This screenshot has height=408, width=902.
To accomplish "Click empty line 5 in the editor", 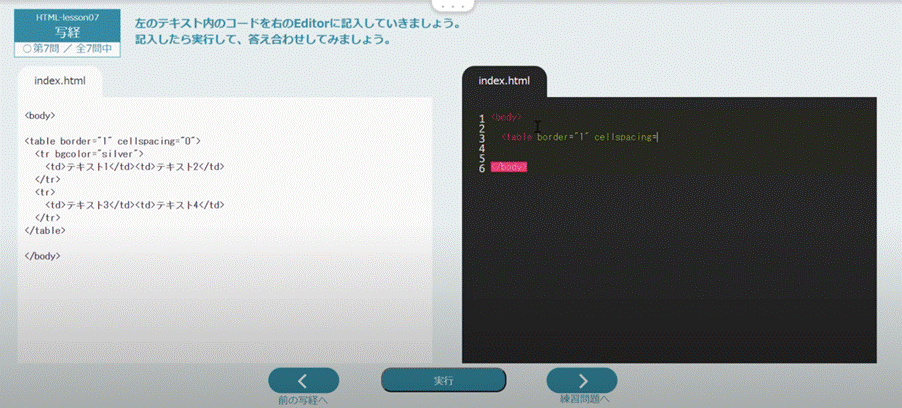I will 600,157.
